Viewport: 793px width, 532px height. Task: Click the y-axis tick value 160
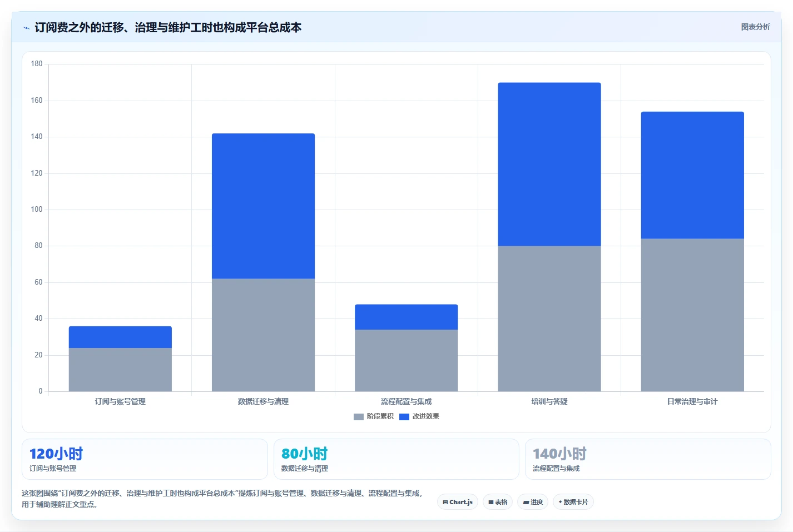tap(37, 101)
